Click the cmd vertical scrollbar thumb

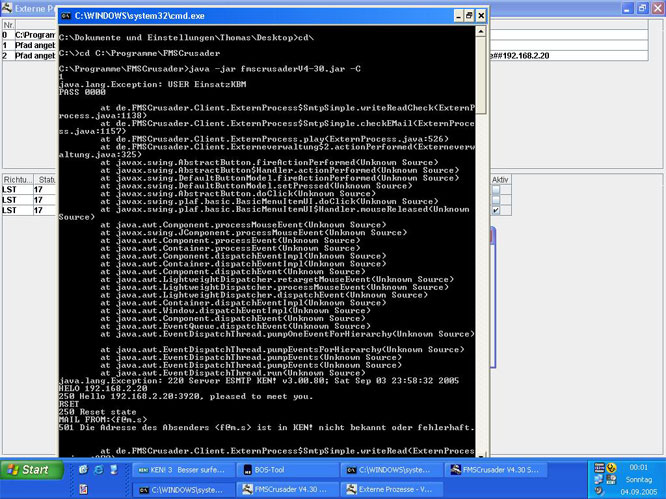pos(481,75)
